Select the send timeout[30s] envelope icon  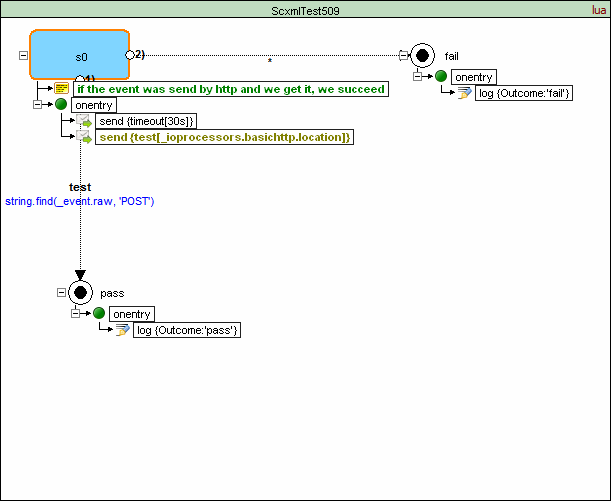click(x=85, y=121)
